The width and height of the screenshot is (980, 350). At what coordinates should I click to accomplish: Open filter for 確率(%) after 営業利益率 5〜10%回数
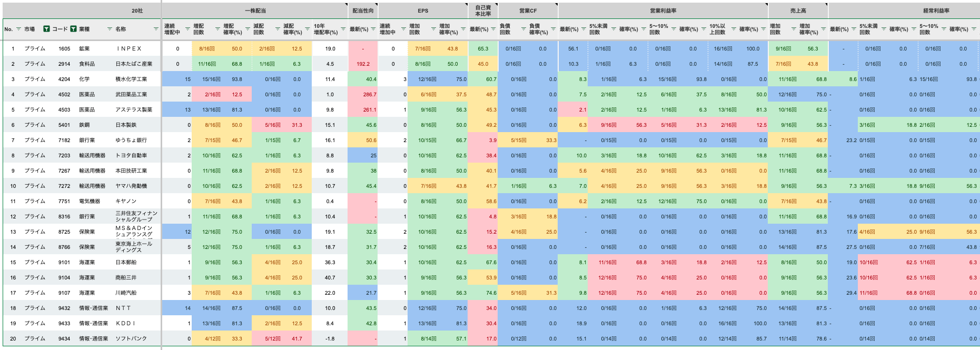(x=704, y=29)
